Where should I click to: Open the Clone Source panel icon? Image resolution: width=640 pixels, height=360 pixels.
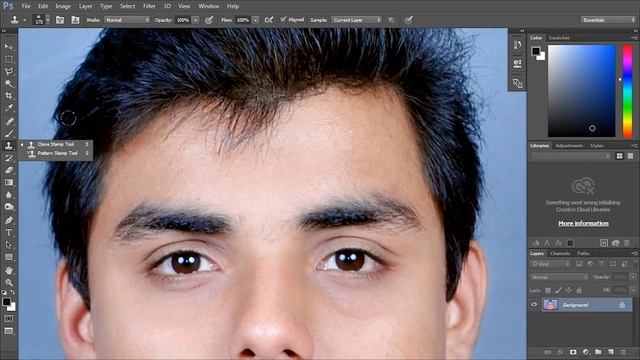(517, 83)
